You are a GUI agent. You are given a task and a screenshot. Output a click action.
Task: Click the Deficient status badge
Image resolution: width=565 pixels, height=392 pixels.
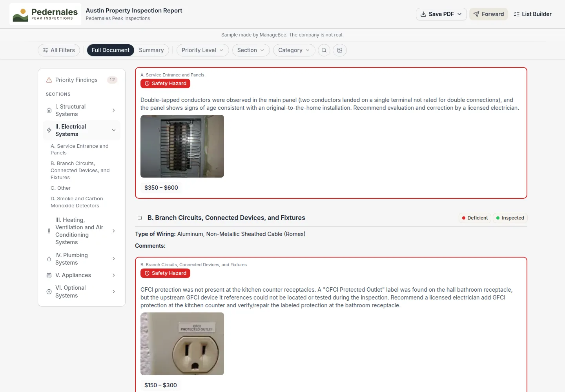475,218
